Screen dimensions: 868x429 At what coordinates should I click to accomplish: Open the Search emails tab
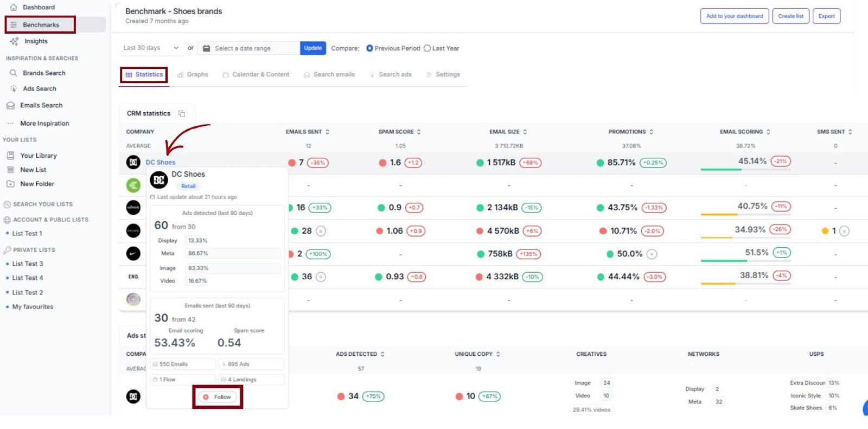(329, 75)
